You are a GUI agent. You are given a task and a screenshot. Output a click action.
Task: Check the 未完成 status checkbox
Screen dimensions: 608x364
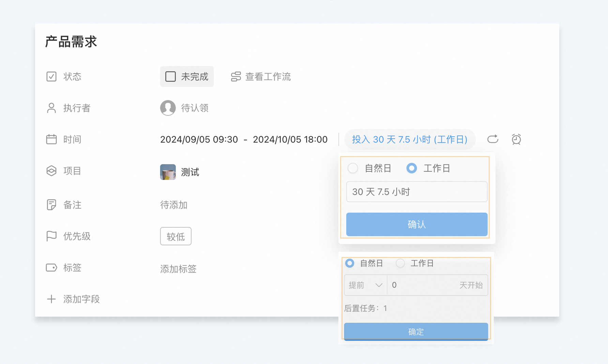click(170, 76)
